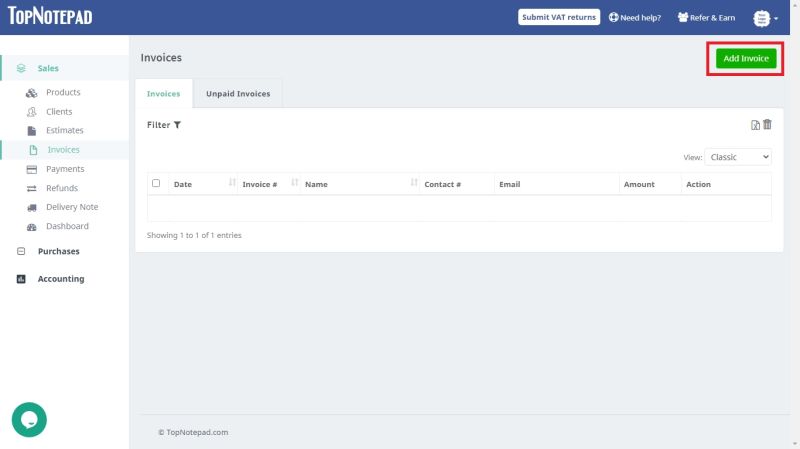Open Refer & Earn link
The width and height of the screenshot is (800, 449).
pos(707,17)
